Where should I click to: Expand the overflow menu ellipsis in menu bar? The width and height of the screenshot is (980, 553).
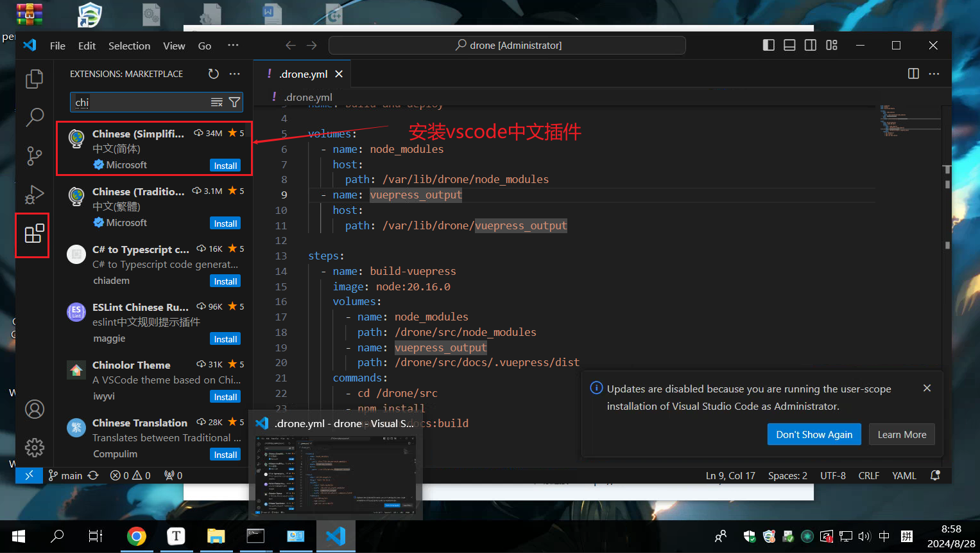[233, 45]
